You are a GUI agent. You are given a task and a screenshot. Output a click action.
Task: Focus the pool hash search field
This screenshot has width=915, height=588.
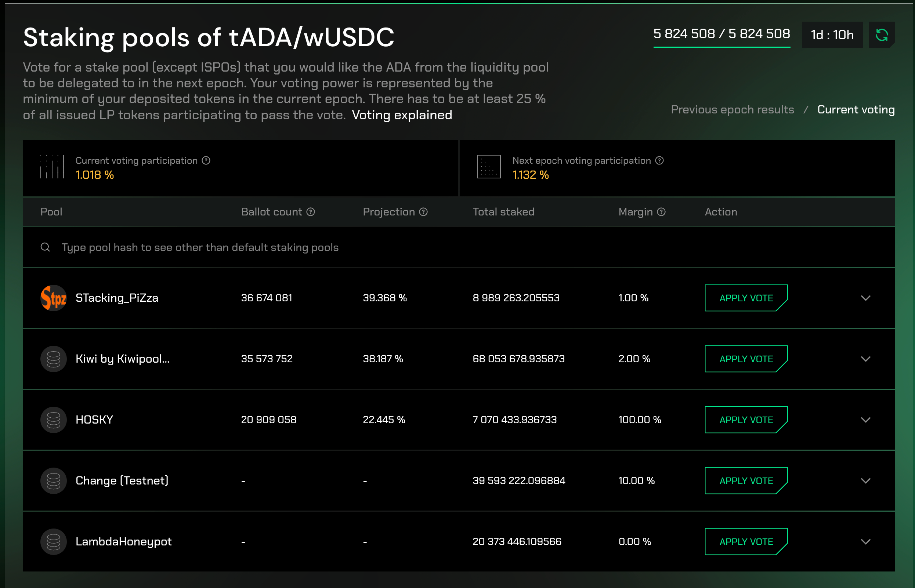[x=459, y=247]
